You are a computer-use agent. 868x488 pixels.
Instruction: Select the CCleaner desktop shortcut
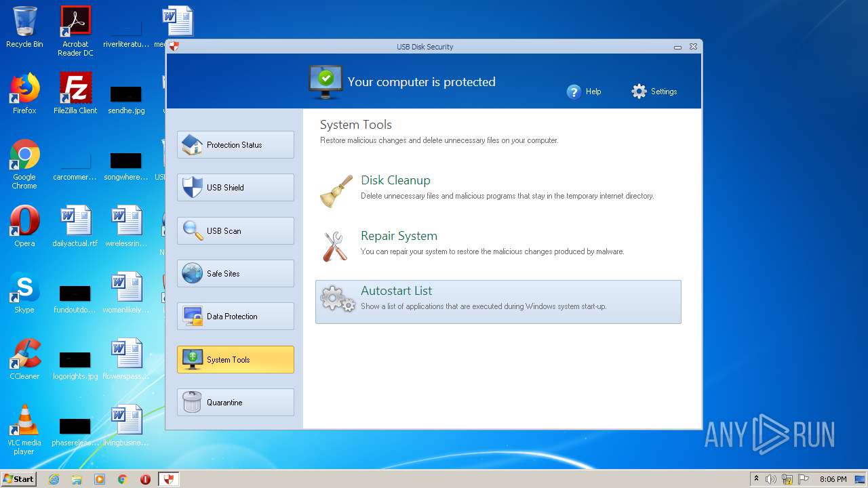tap(24, 359)
